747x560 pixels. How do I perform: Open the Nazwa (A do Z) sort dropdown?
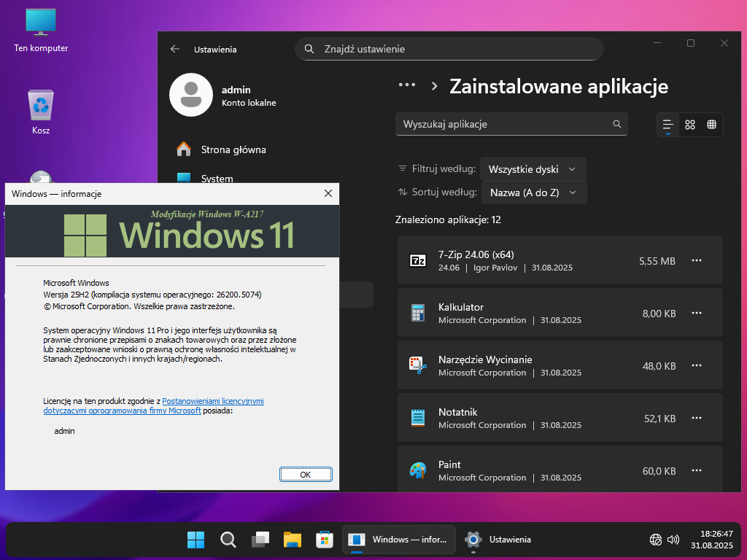click(x=533, y=192)
